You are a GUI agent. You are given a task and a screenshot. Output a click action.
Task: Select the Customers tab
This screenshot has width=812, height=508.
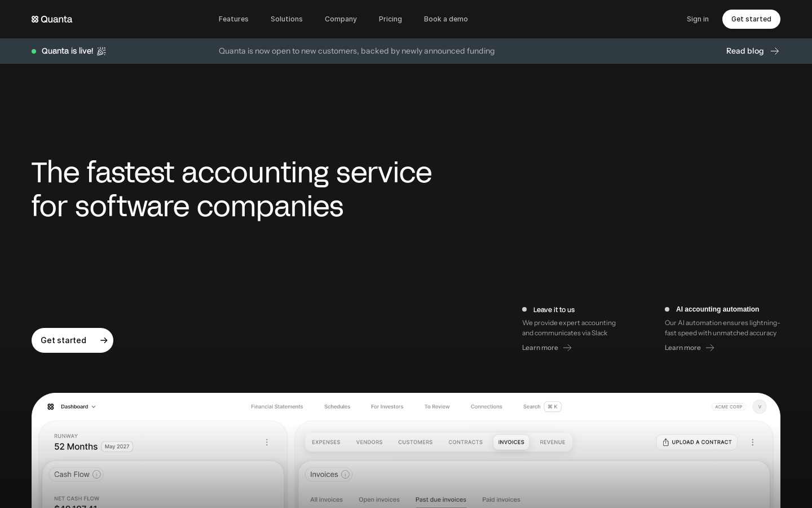coord(416,442)
